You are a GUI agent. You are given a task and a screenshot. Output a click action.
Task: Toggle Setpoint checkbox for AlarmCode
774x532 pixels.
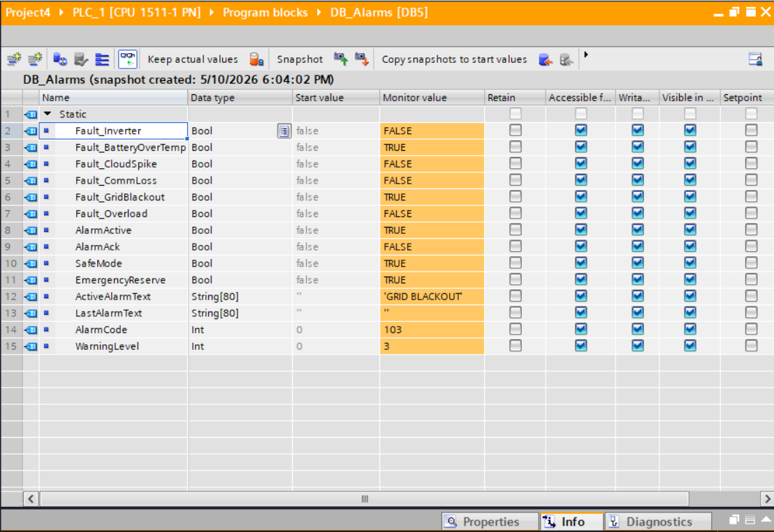point(751,329)
